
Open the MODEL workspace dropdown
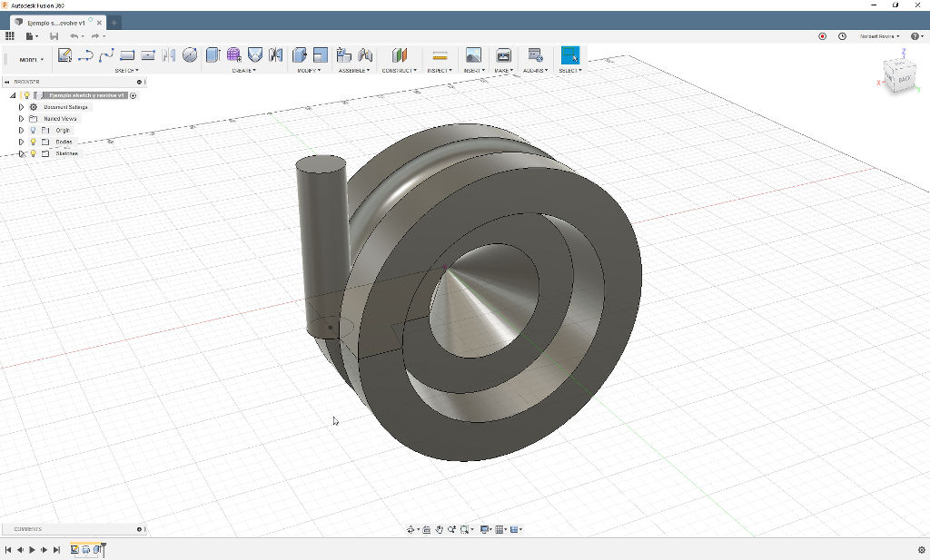pos(31,60)
